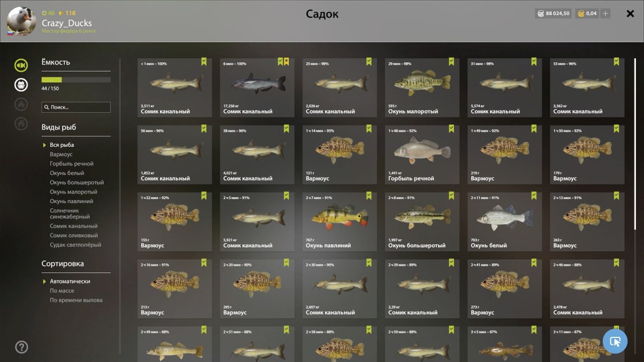Filter by Судак светлопёрый species

[75, 245]
